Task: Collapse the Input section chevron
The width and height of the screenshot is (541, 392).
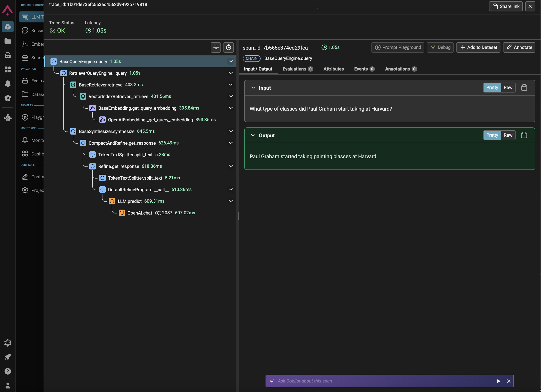Action: [x=253, y=88]
